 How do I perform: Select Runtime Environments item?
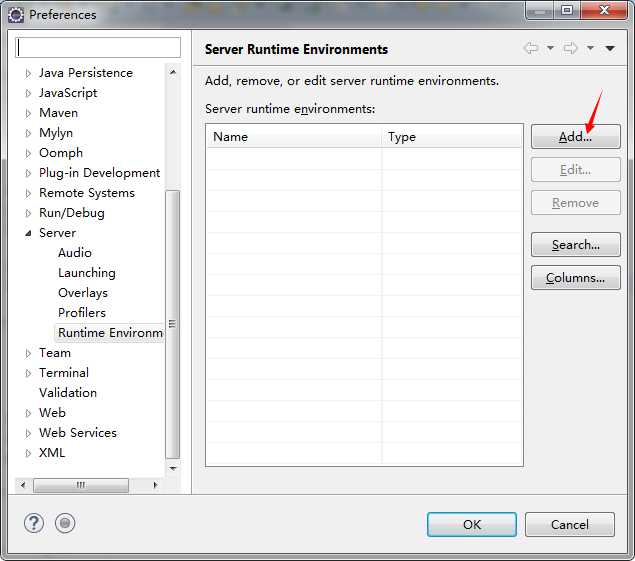point(109,333)
